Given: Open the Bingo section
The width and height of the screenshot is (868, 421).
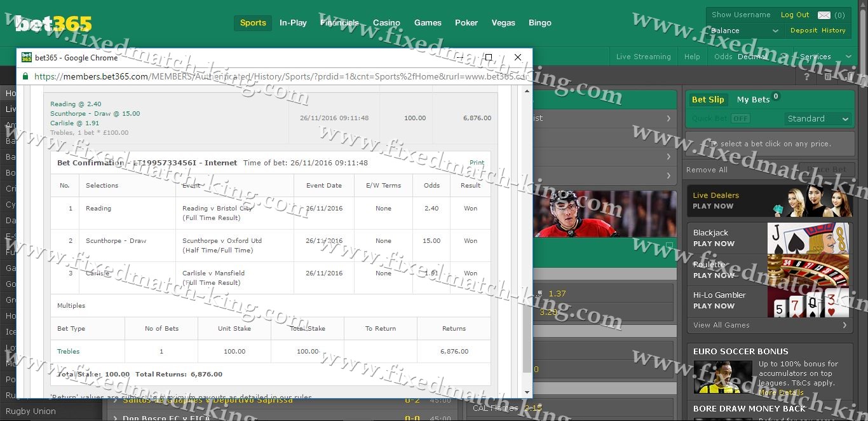Looking at the screenshot, I should pyautogui.click(x=540, y=23).
